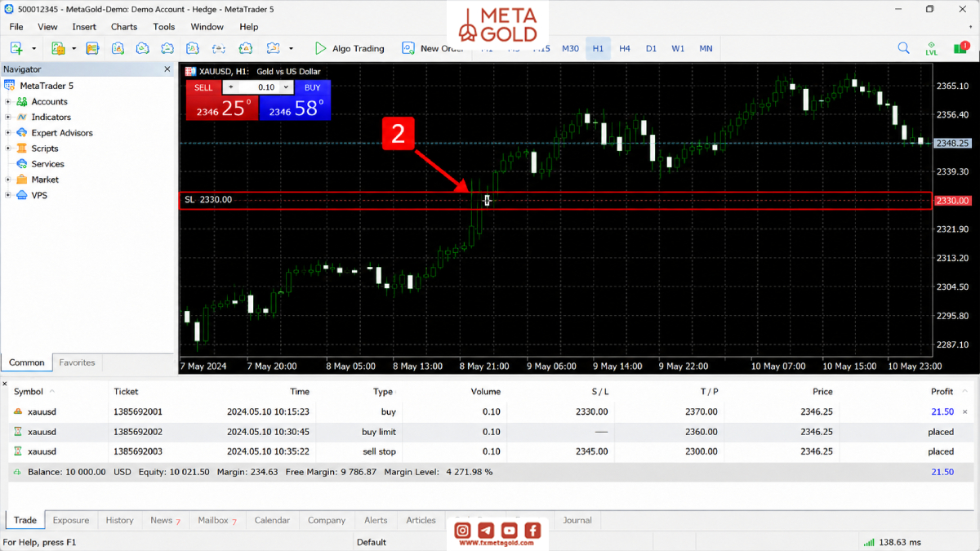Click the New Chart toolbar icon
This screenshot has height=551, width=980.
point(16,48)
